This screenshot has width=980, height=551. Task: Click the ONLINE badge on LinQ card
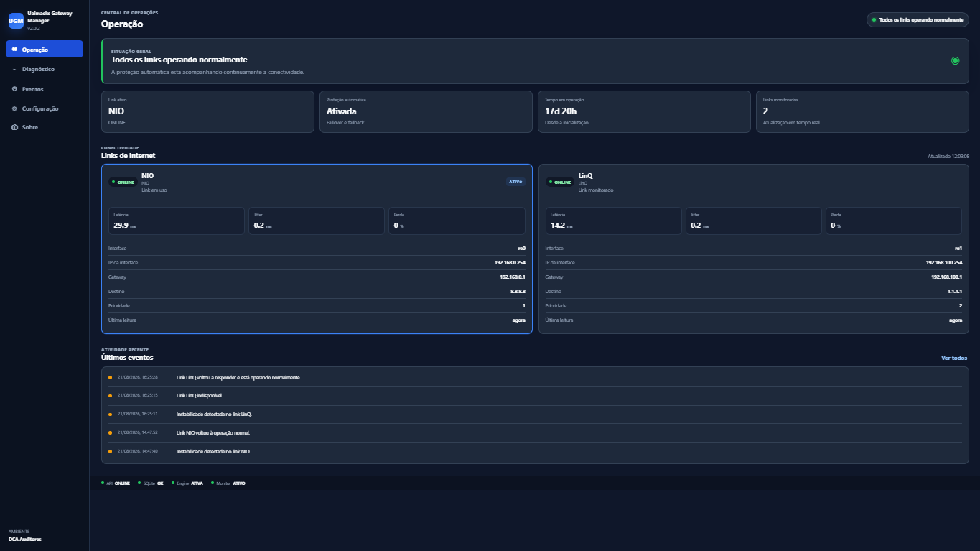[561, 182]
